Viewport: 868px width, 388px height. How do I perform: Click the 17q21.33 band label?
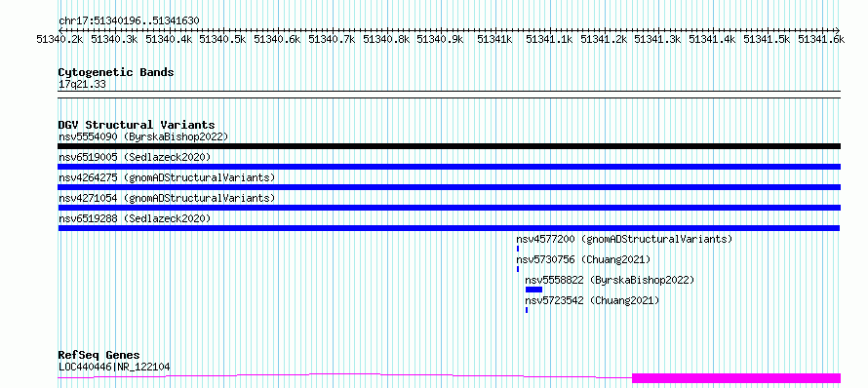click(82, 84)
